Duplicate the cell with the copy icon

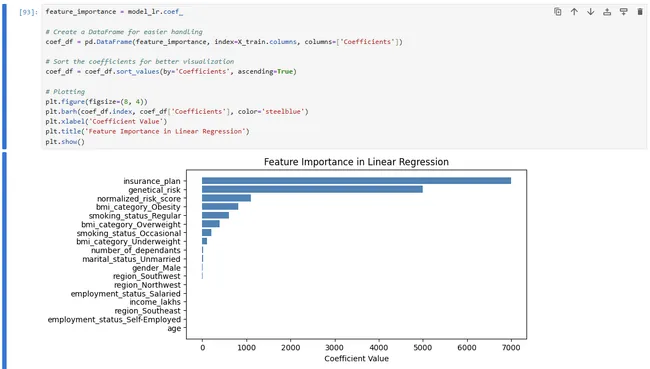[x=558, y=12]
